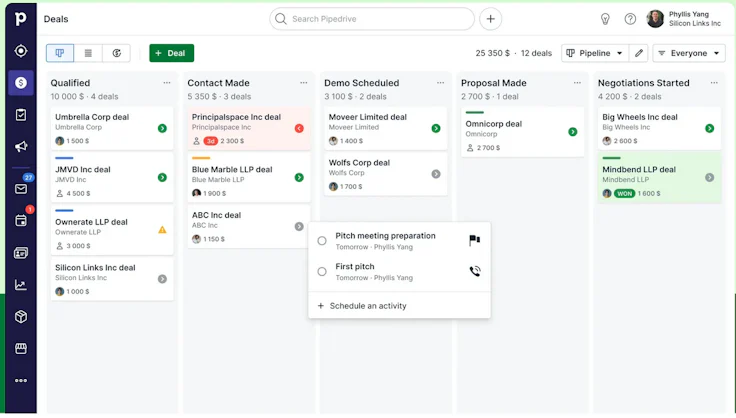This screenshot has height=418, width=736.
Task: Click Big Wheels Inc deal activity arrow
Action: pos(710,128)
